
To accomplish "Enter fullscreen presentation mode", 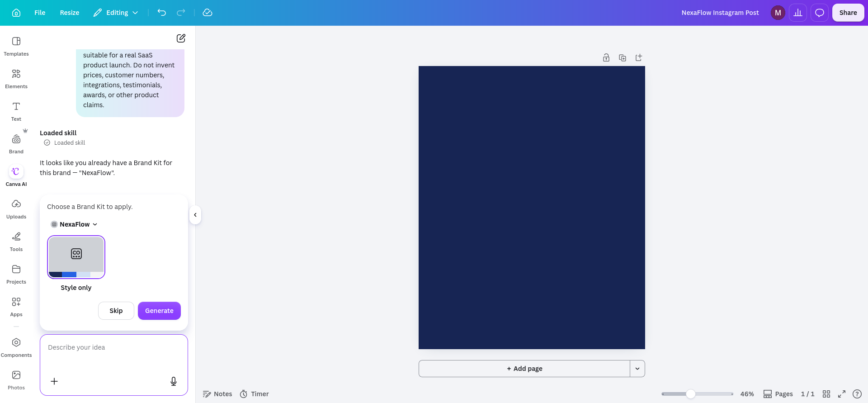I will (842, 394).
